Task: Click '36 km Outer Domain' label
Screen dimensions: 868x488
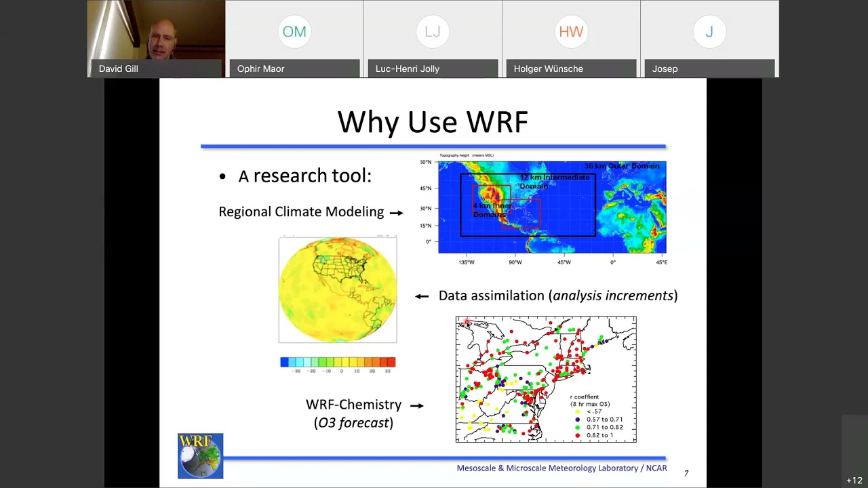Action: 622,166
